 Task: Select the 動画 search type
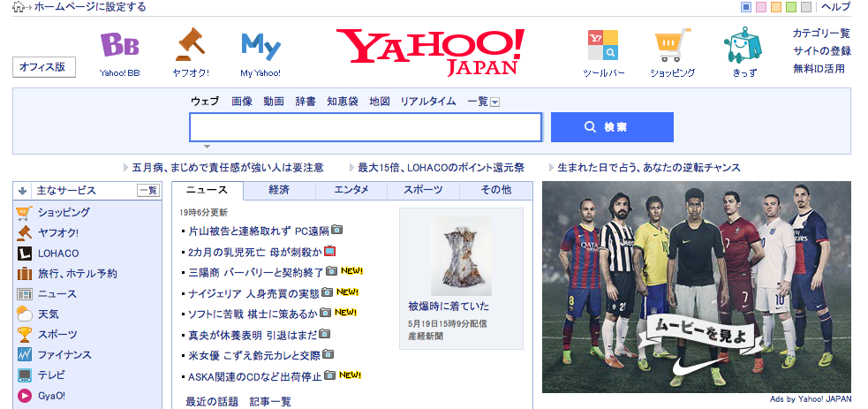point(274,102)
